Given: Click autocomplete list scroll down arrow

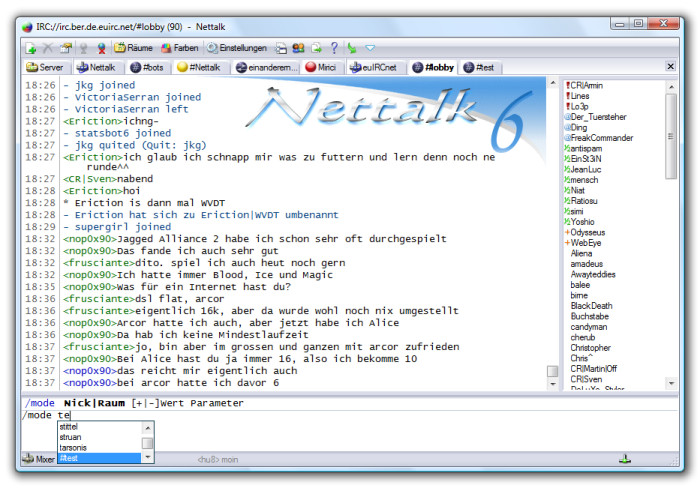Looking at the screenshot, I should click(x=147, y=457).
